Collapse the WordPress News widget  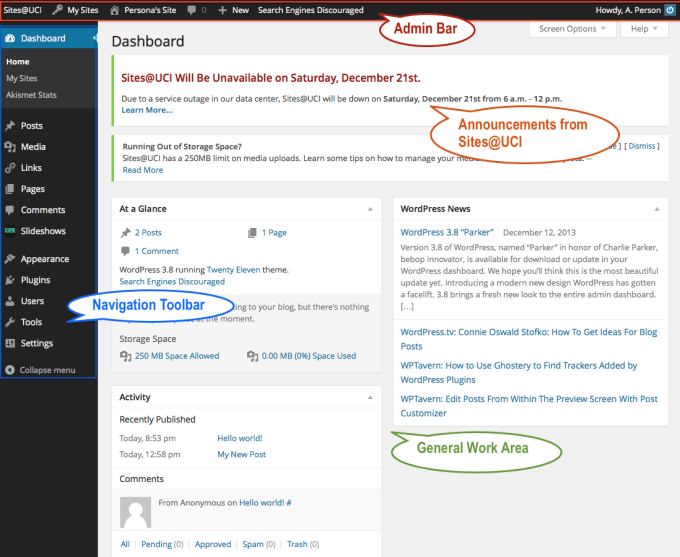point(657,209)
